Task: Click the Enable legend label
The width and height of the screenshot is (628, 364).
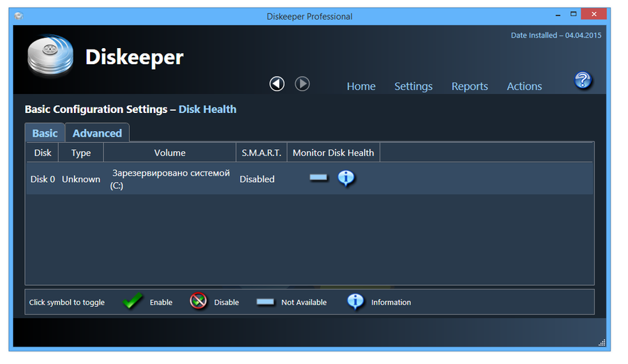Action: click(x=161, y=303)
